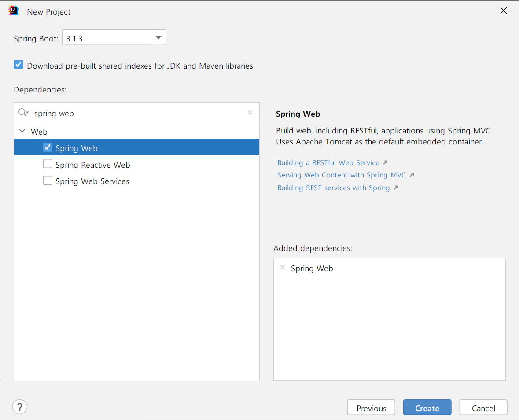Click the arrow icon beside Building a RESTful Web Service

point(385,162)
